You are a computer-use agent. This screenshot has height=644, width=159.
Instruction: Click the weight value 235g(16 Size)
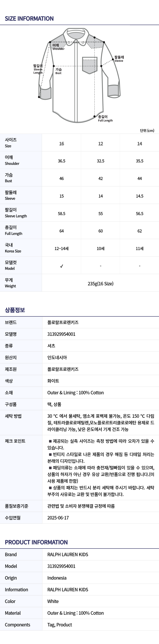pyautogui.click(x=100, y=284)
